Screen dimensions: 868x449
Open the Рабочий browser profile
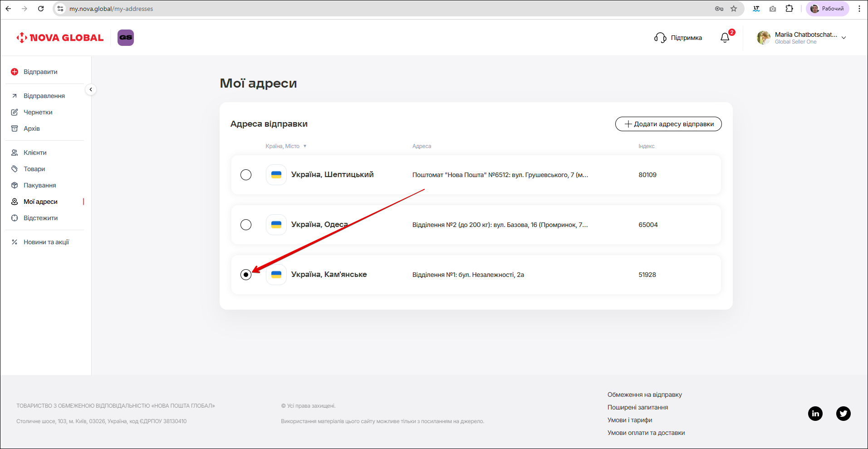point(827,9)
